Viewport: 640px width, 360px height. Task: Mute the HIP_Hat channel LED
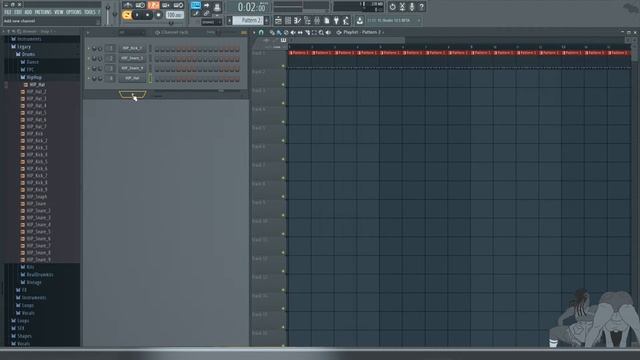click(x=89, y=78)
